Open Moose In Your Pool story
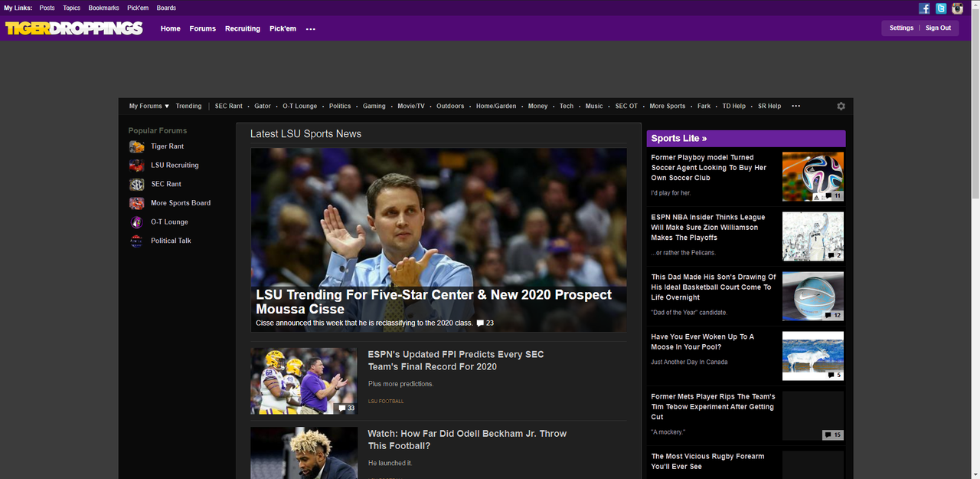Viewport: 980px width, 479px height. tap(703, 342)
